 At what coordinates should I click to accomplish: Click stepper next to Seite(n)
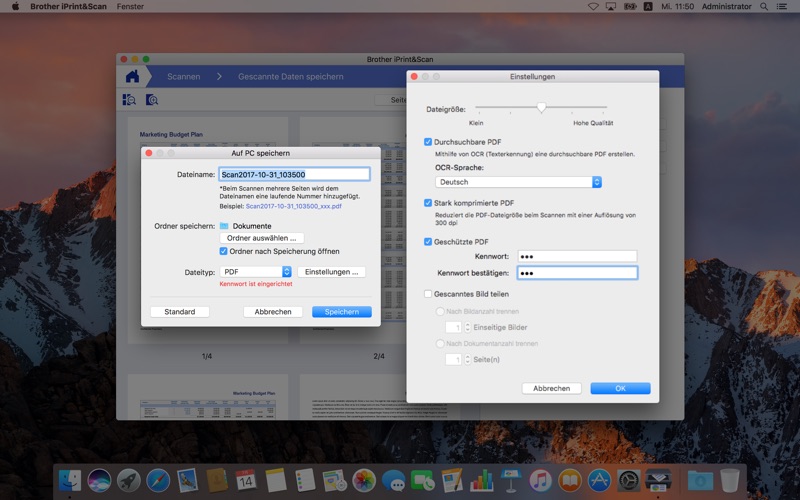coord(467,359)
